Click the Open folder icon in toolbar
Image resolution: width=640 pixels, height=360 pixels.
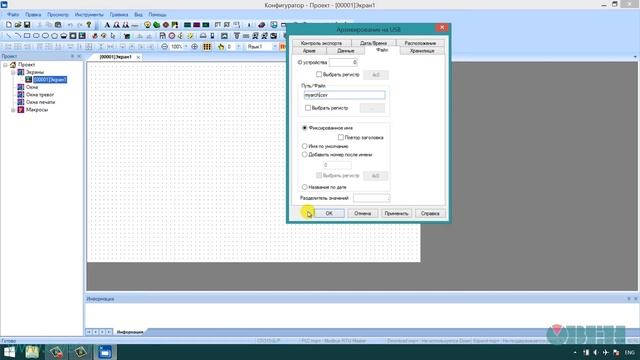point(18,25)
